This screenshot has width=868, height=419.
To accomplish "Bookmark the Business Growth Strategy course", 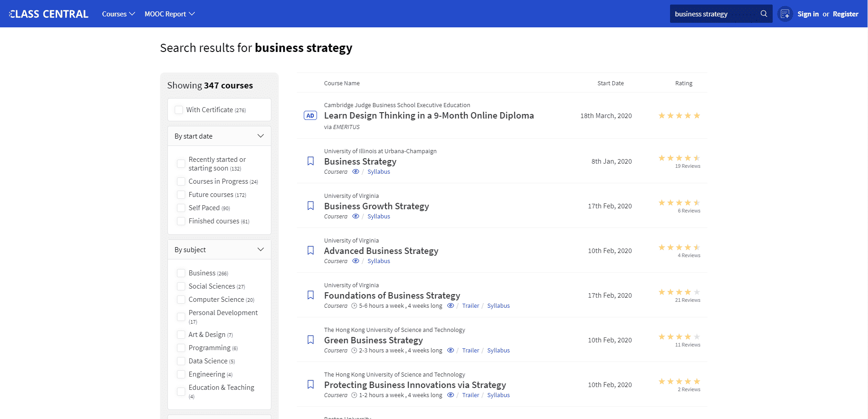I will [x=311, y=206].
